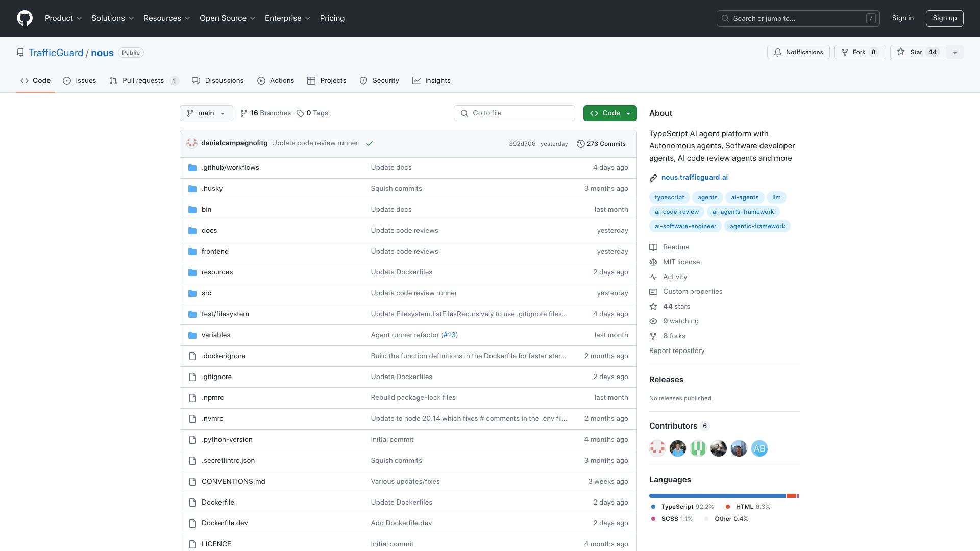
Task: Click the link icon beside nous.trafficguard.ai
Action: click(653, 178)
